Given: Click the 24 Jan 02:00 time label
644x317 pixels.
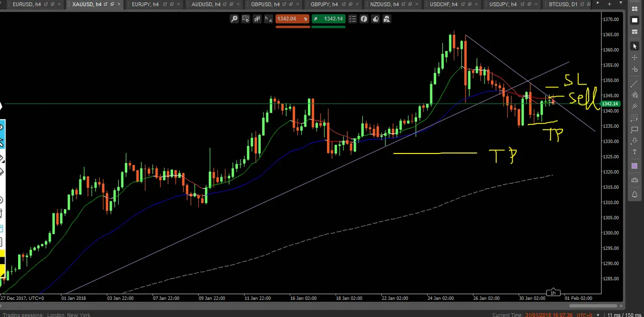Looking at the screenshot, I should 440,298.
